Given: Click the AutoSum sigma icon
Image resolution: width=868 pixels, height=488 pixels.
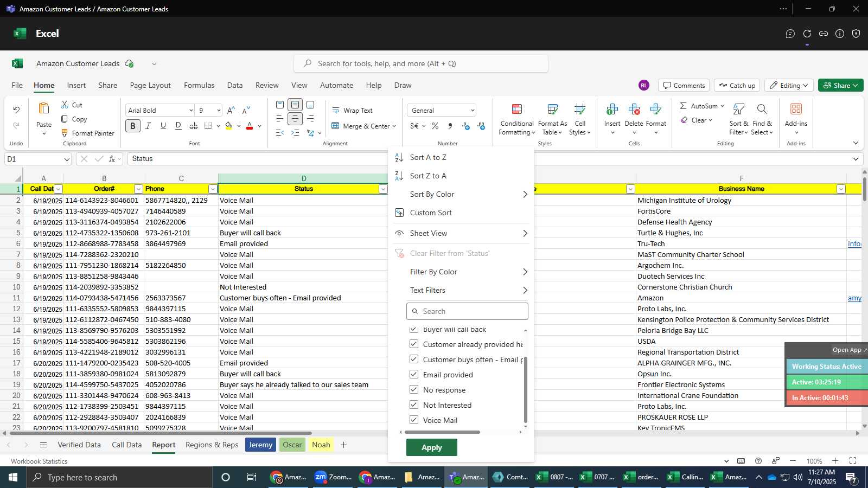Looking at the screenshot, I should (x=684, y=106).
